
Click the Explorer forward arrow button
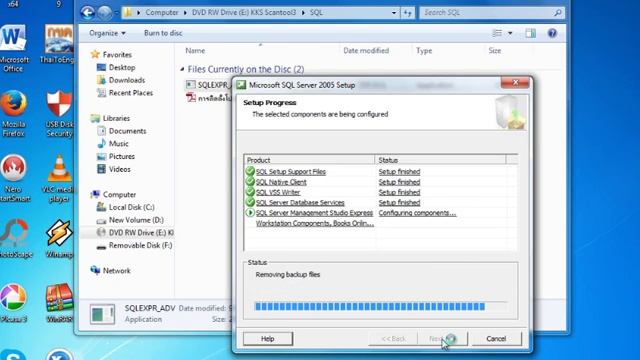coord(104,13)
